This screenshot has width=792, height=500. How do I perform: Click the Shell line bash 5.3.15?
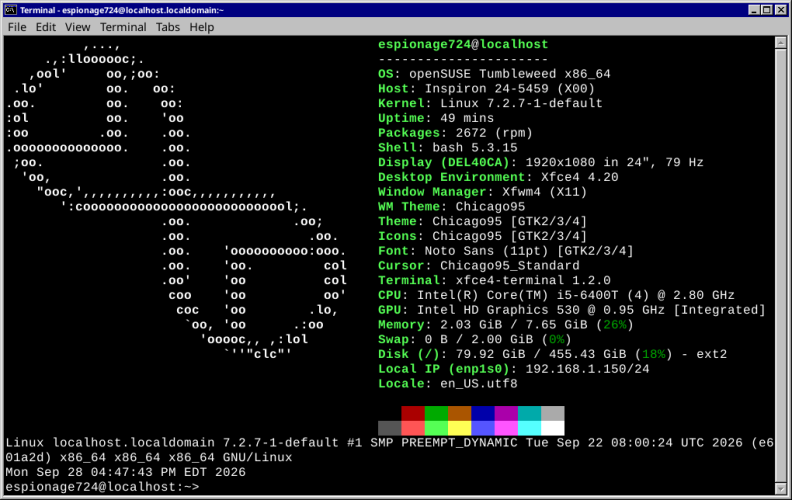point(448,147)
